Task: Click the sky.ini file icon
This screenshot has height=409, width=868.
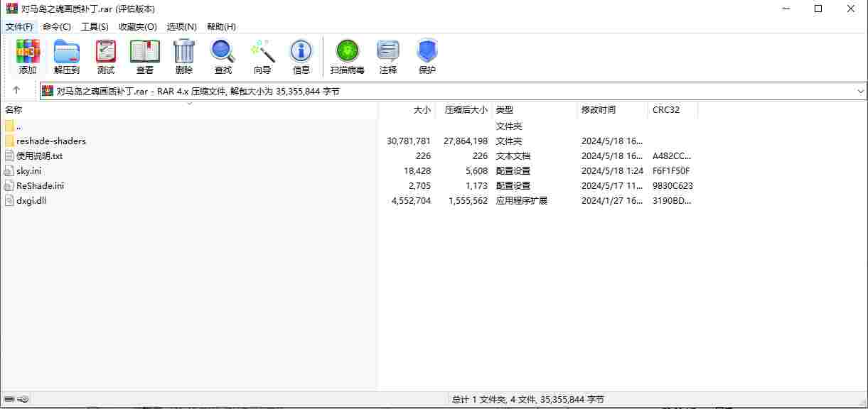Action: (x=9, y=170)
